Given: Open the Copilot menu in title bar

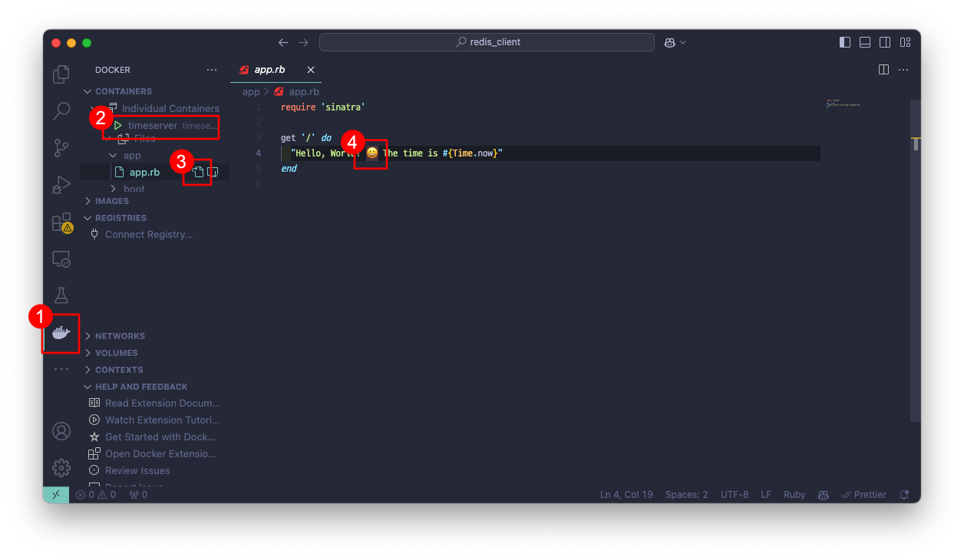Looking at the screenshot, I should [675, 42].
